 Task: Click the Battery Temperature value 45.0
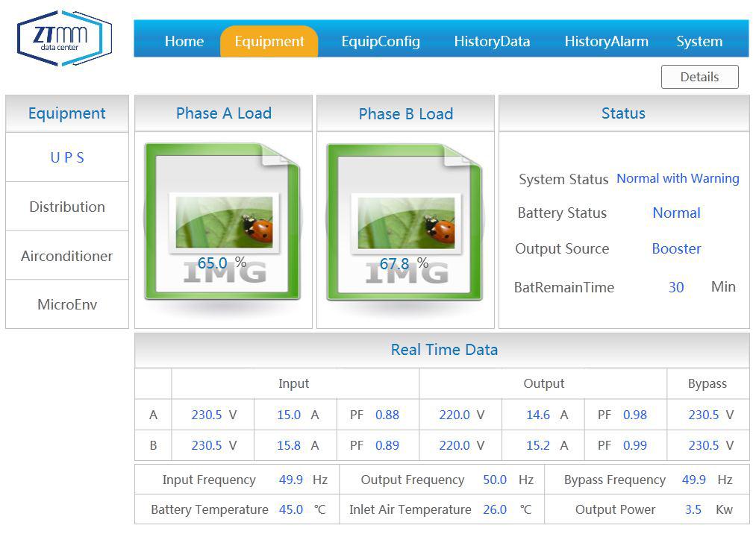click(x=291, y=510)
